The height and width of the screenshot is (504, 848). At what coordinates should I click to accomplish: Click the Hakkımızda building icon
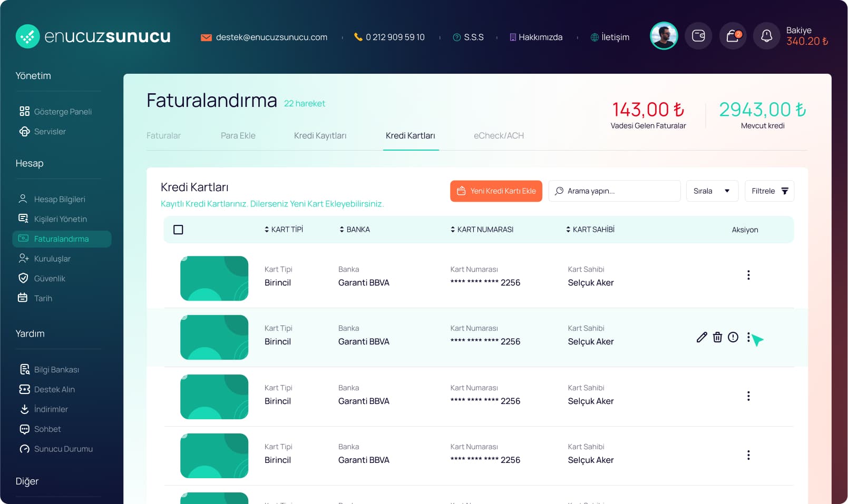click(513, 37)
